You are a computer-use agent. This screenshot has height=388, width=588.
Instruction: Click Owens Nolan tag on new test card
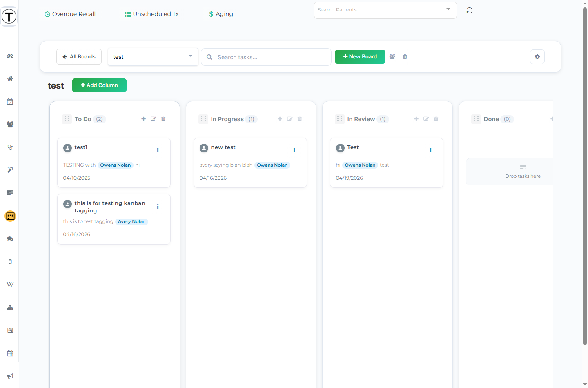point(272,165)
